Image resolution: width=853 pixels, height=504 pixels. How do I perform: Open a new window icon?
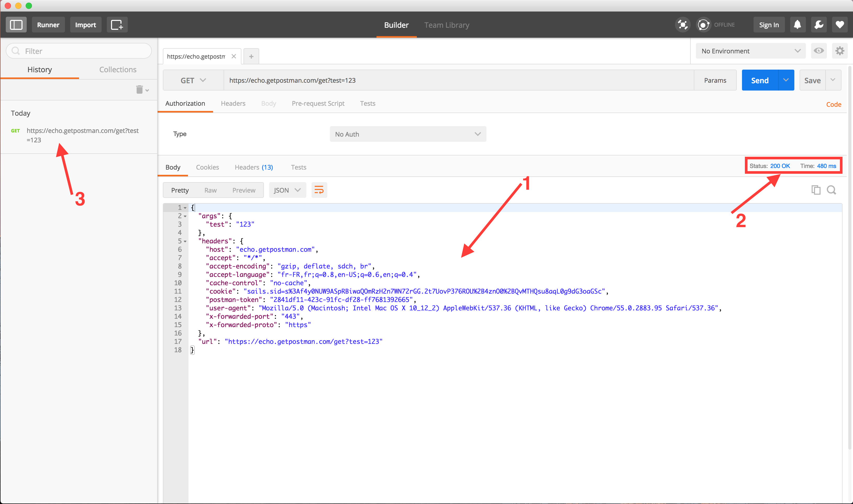click(x=117, y=25)
